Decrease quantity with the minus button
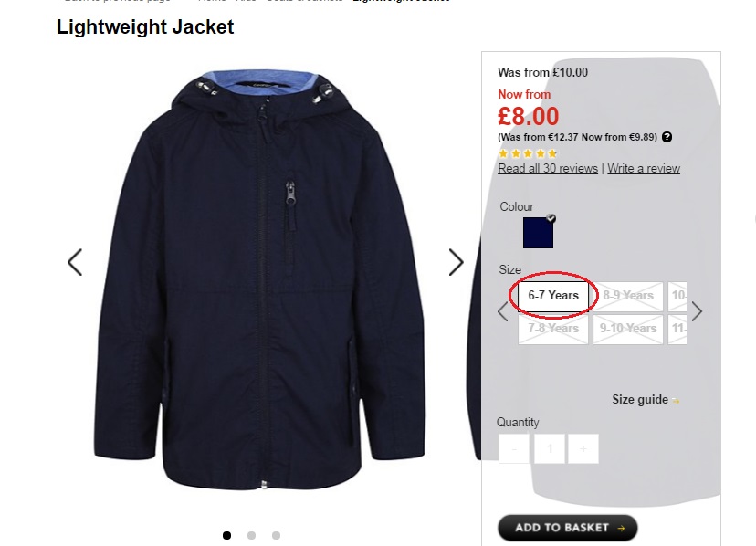Viewport: 756px width, 546px height. pyautogui.click(x=514, y=448)
